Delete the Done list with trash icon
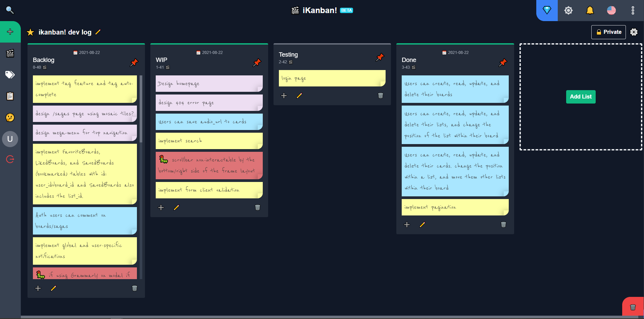 503,225
